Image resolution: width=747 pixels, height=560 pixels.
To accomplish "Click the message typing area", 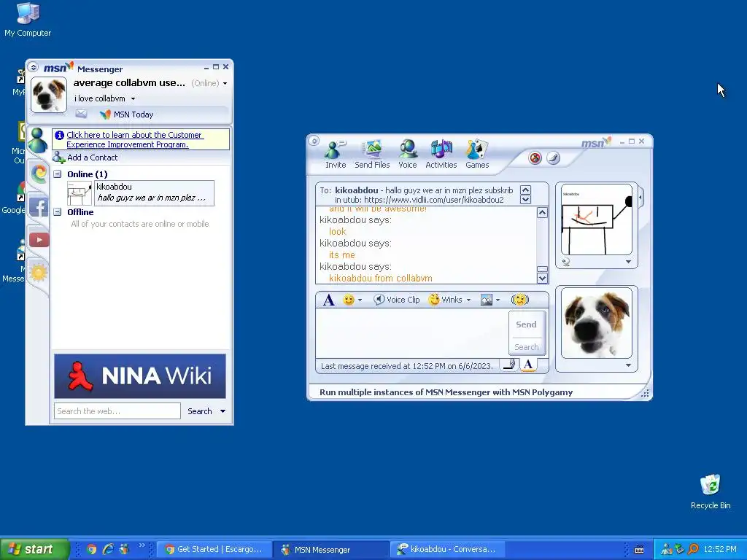I will [412, 332].
